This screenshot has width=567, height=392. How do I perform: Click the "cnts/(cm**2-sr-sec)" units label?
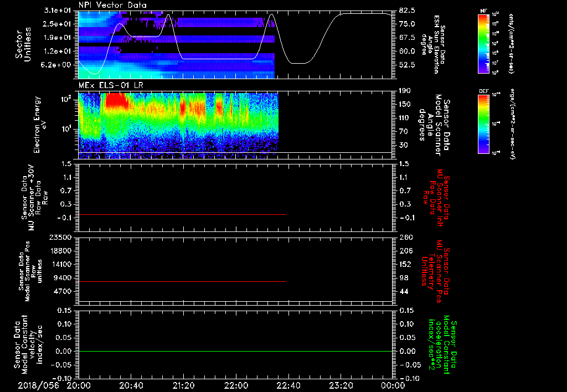[x=511, y=43]
